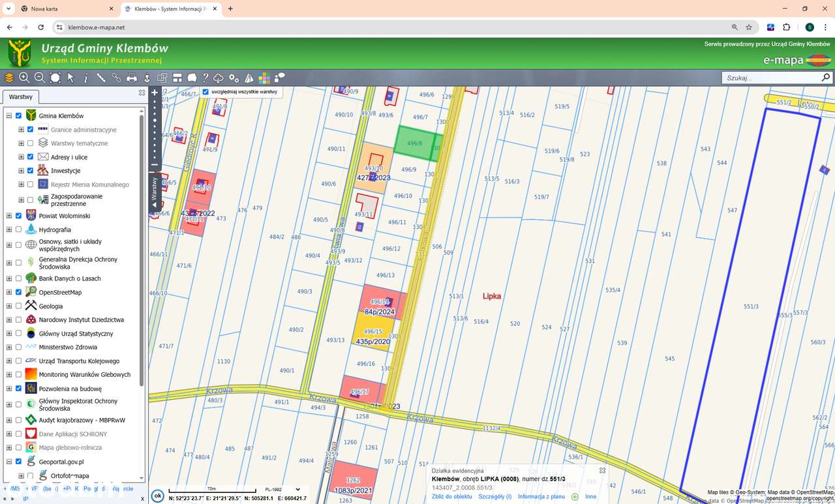Enable Zagospodarowanie przestrzenne layer checkbox
Screen dimensions: 835x504
[x=30, y=200]
